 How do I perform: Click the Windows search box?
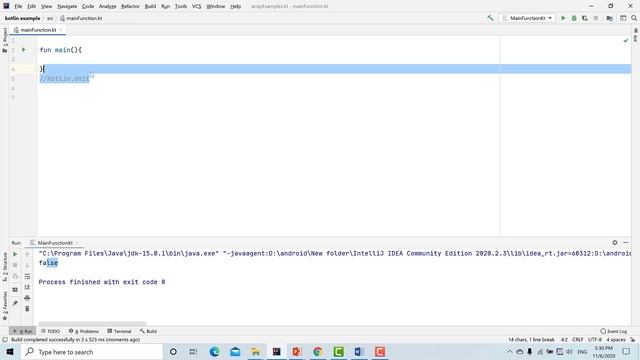pyautogui.click(x=91, y=351)
